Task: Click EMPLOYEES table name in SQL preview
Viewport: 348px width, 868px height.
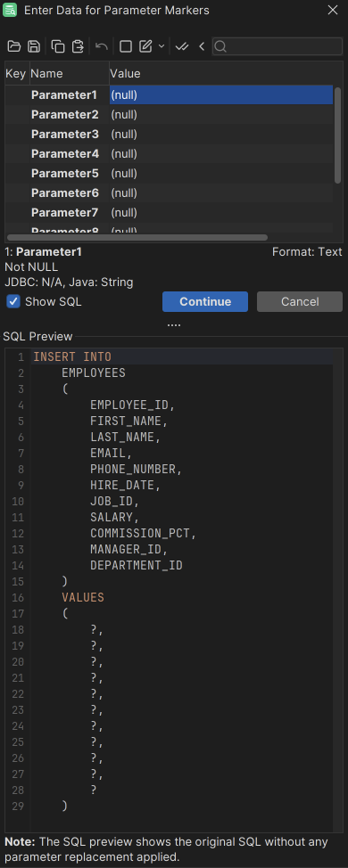Action: [94, 373]
